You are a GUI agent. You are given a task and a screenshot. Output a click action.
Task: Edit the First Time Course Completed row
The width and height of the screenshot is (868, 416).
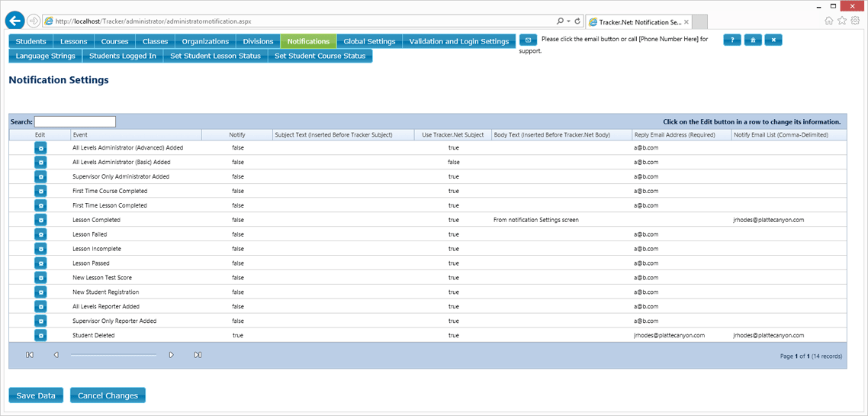tap(40, 191)
